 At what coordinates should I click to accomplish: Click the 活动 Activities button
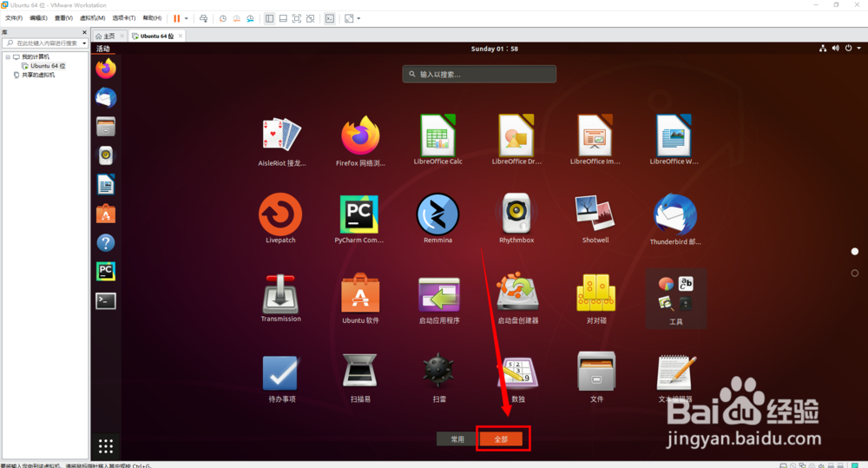point(103,49)
